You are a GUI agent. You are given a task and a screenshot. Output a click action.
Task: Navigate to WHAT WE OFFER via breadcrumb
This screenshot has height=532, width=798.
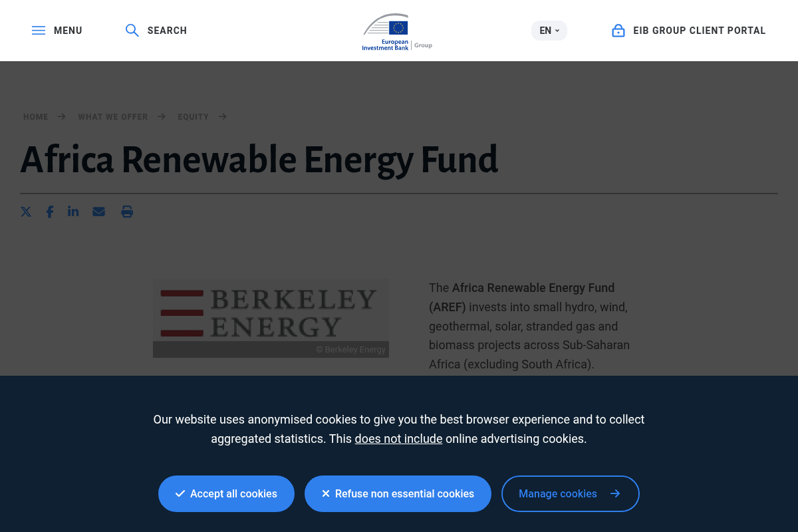click(112, 116)
